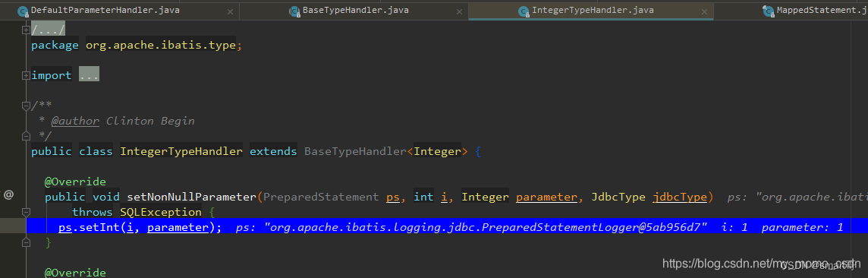Click the package keyword
The height and width of the screenshot is (278, 868).
[55, 46]
